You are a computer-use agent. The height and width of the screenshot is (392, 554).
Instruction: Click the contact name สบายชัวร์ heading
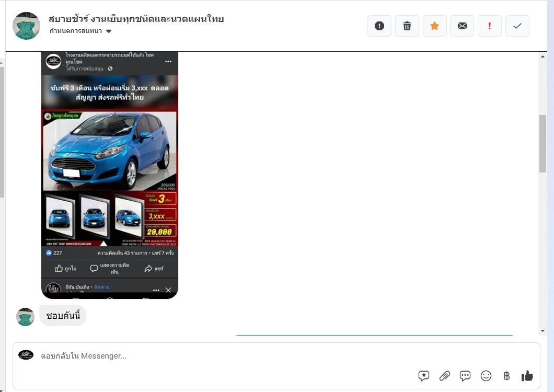click(136, 18)
